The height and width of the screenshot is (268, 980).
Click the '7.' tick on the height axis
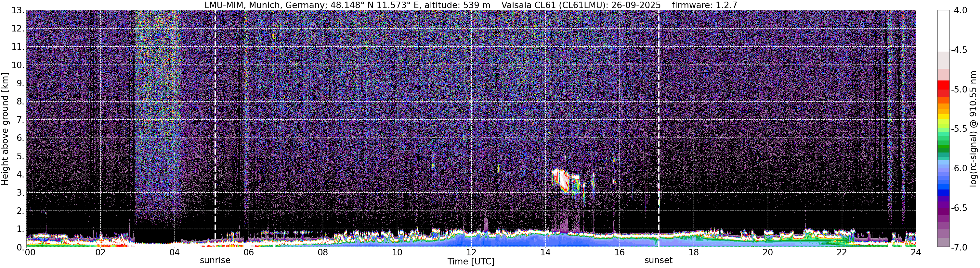21,120
